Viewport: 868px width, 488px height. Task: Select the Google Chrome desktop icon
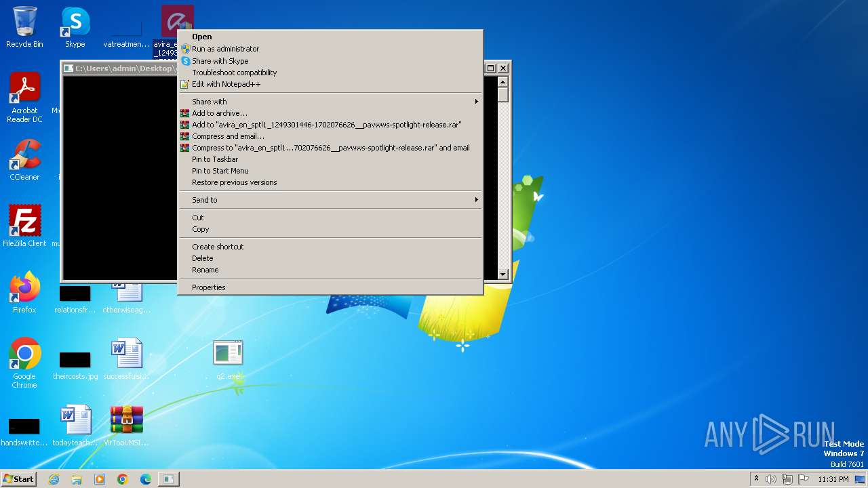click(x=24, y=363)
